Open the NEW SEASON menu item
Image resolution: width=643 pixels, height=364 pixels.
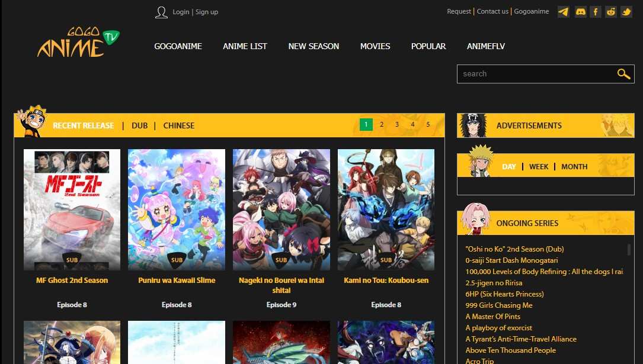pyautogui.click(x=313, y=46)
